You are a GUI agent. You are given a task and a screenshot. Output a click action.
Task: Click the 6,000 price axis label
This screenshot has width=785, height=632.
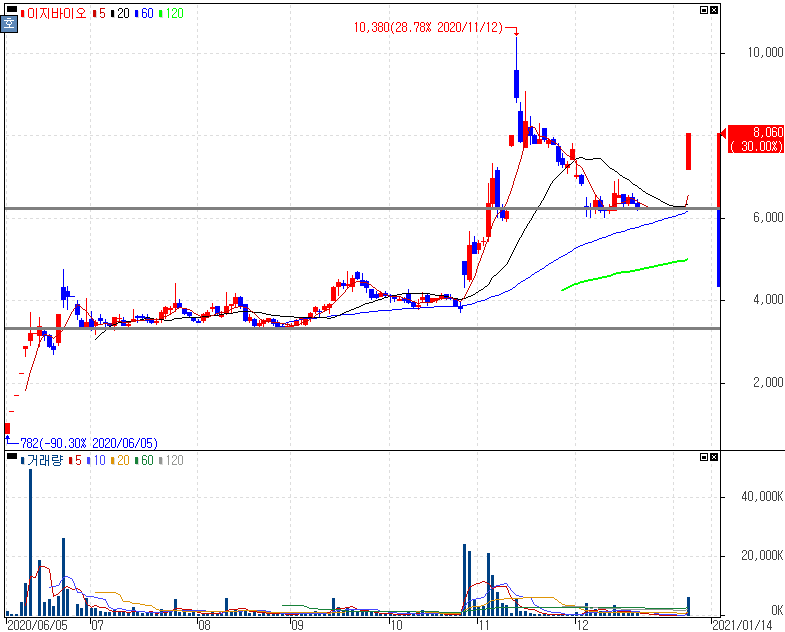(768, 217)
